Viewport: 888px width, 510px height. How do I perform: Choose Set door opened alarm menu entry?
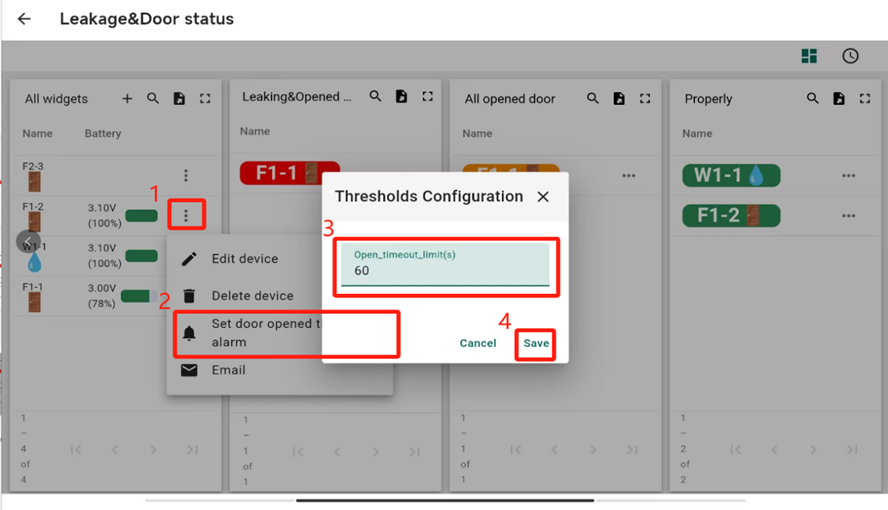pyautogui.click(x=265, y=333)
